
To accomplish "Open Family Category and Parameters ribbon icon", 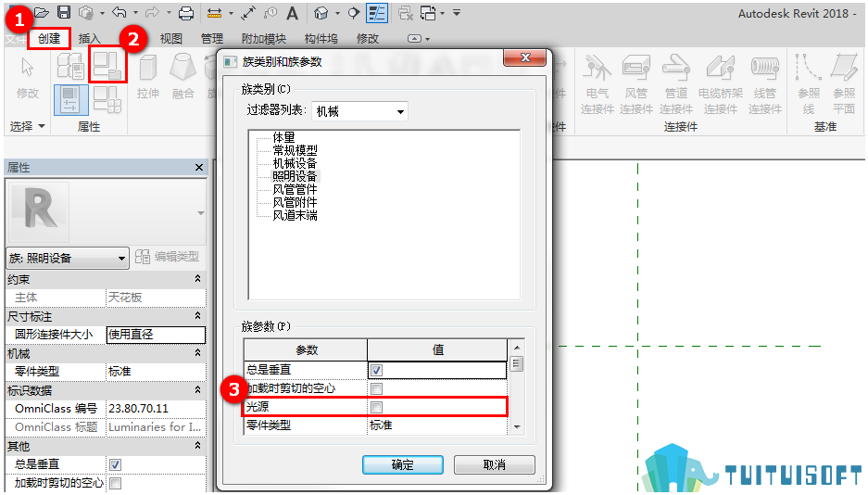I will pos(107,65).
